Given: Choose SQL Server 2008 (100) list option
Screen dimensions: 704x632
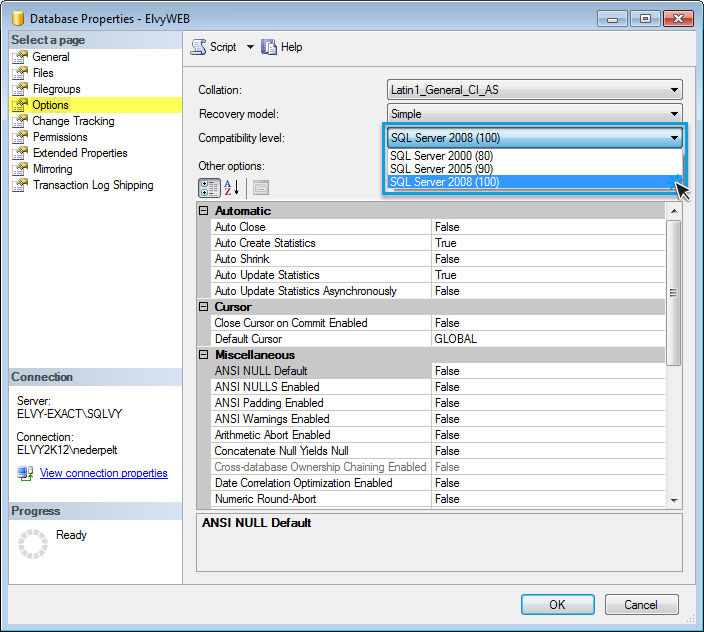Looking at the screenshot, I should 534,182.
